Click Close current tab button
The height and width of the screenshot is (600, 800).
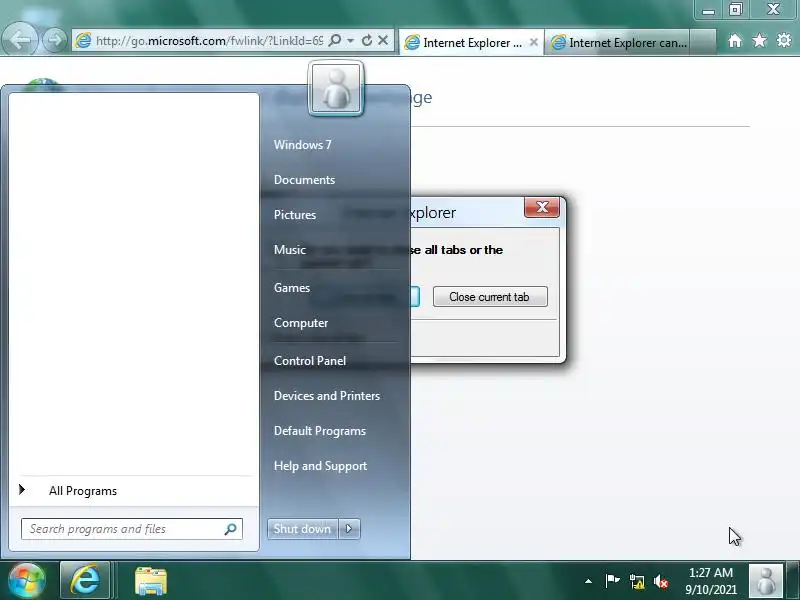(x=490, y=297)
